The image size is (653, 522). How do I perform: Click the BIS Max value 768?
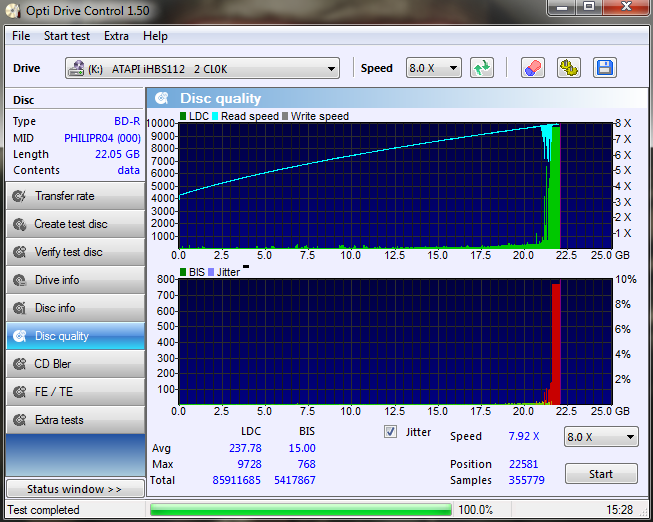307,465
